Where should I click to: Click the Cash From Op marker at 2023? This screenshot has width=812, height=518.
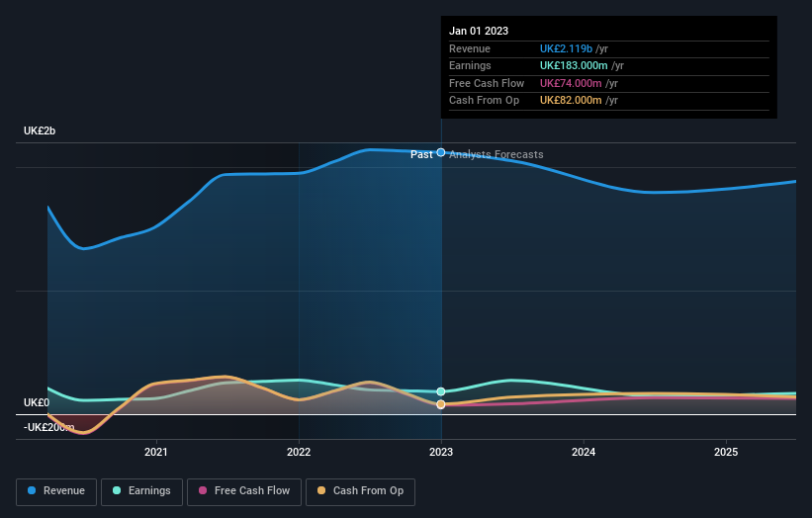pos(441,404)
